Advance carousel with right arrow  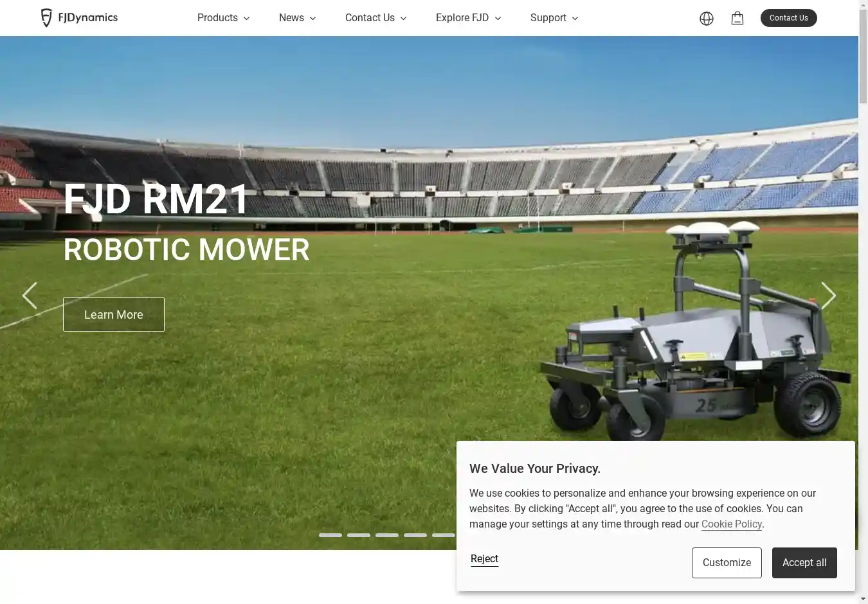828,296
